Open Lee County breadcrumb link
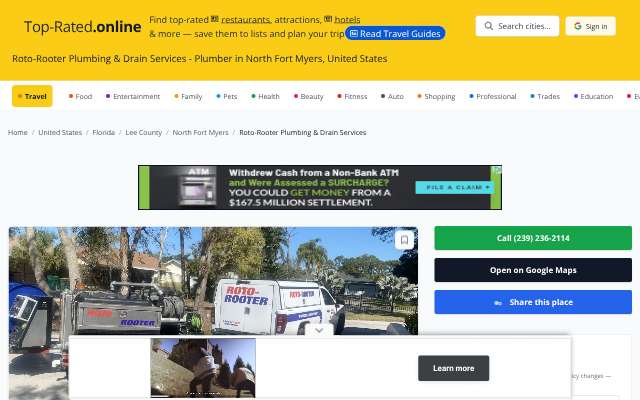This screenshot has width=640, height=400. coord(143,132)
